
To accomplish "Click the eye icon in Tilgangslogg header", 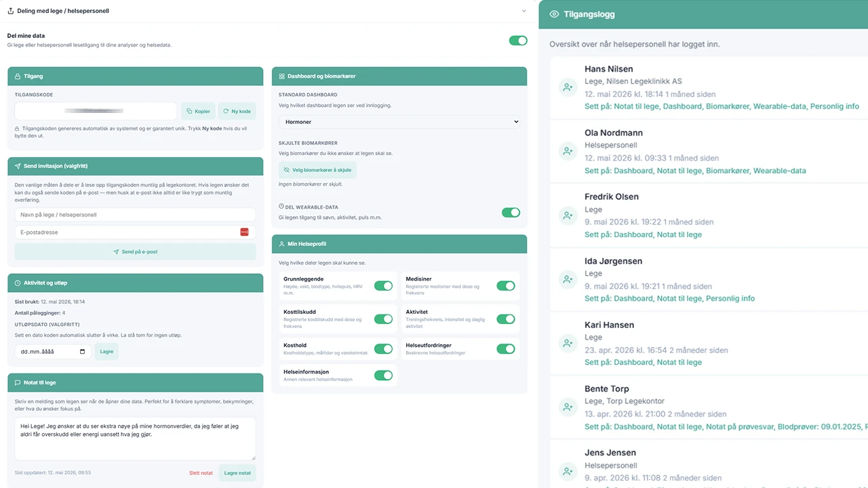I will click(x=554, y=14).
